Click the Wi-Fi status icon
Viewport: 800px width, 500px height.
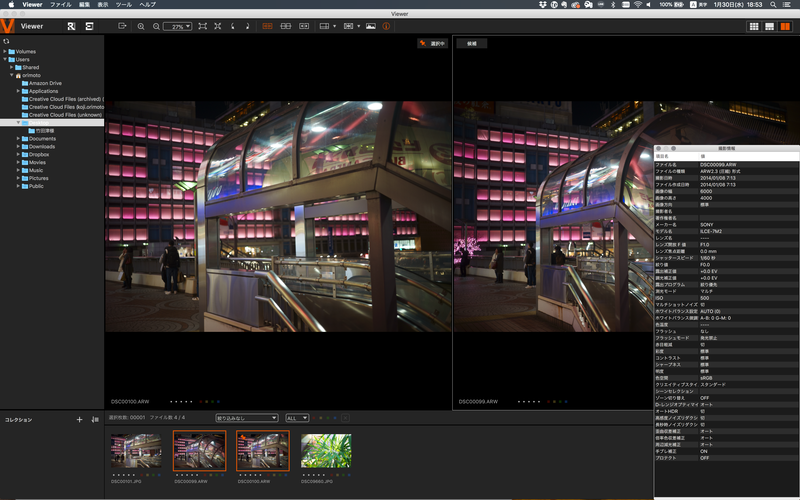tap(638, 5)
